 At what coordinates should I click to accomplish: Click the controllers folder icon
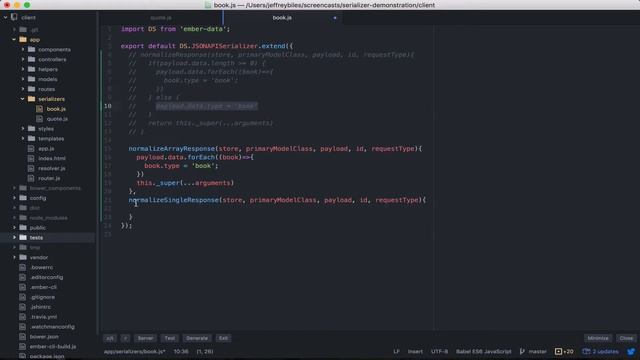31,59
